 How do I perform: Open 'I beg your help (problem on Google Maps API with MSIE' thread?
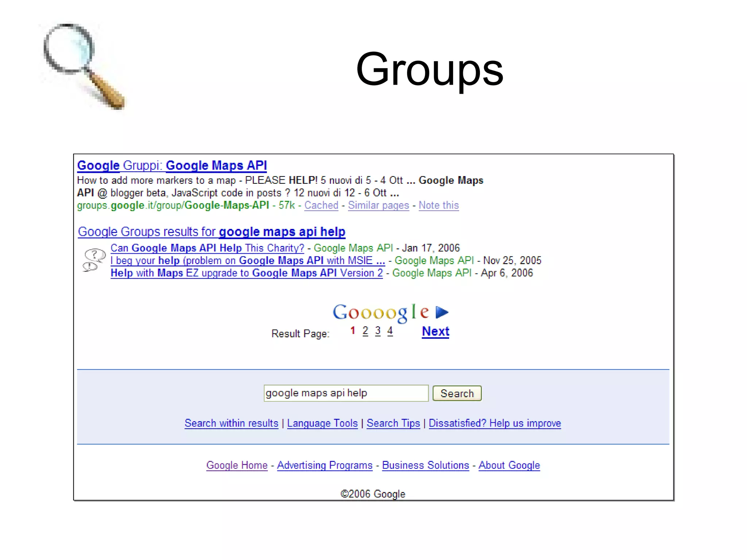[248, 260]
